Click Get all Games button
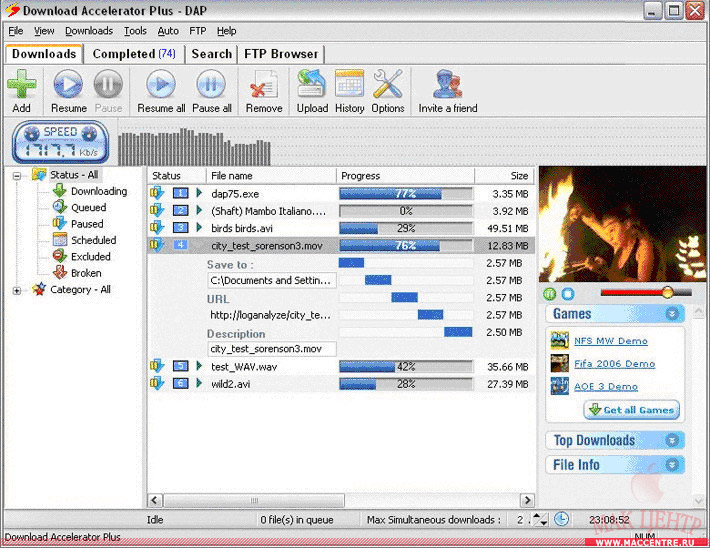710x548 pixels. (632, 410)
